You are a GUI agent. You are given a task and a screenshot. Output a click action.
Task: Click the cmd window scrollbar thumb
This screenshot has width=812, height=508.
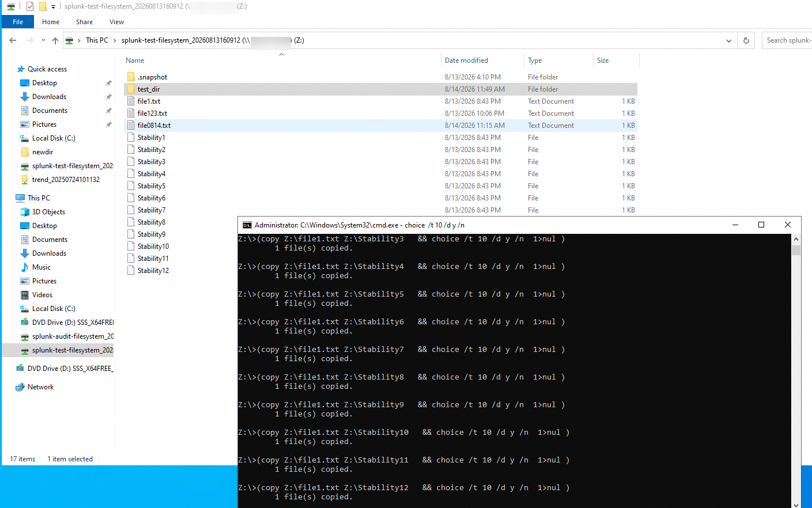point(796,250)
